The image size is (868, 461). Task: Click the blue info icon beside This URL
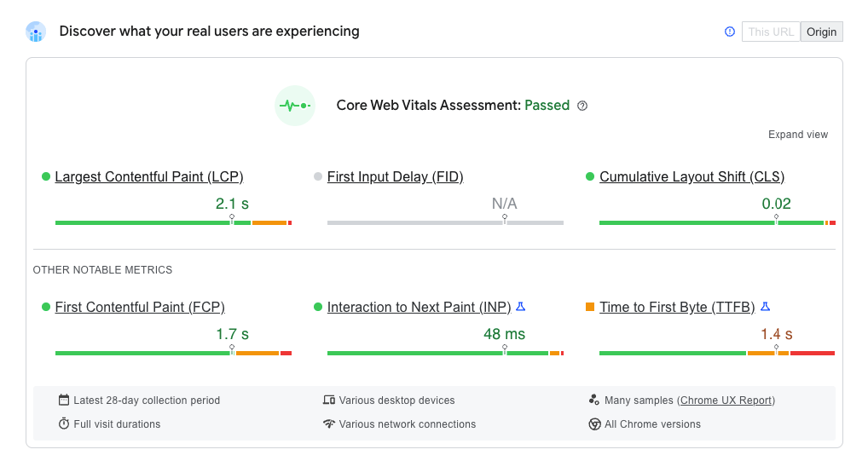click(730, 32)
